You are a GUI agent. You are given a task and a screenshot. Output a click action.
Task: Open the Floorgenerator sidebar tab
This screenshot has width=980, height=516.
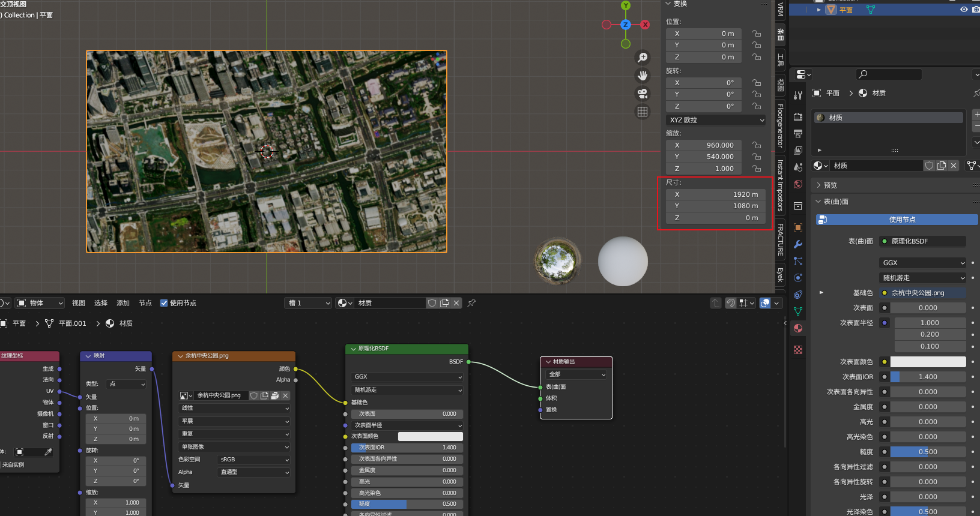(781, 126)
